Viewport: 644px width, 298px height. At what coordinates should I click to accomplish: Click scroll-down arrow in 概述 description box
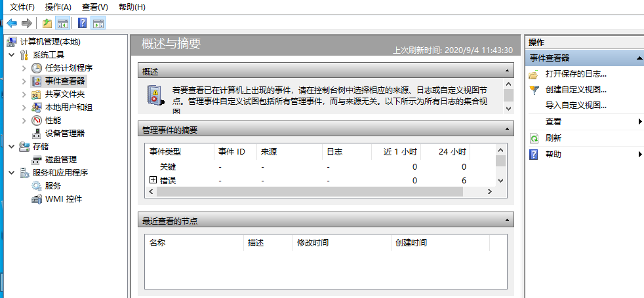point(508,109)
